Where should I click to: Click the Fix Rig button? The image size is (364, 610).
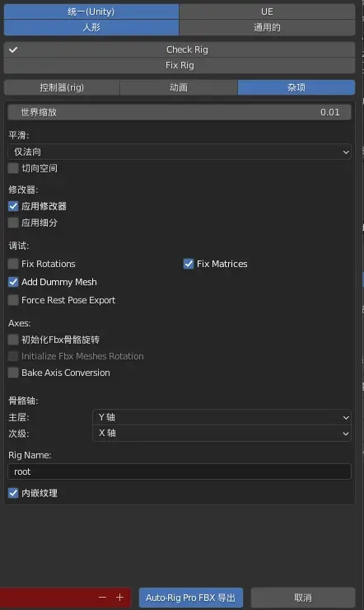[x=180, y=65]
